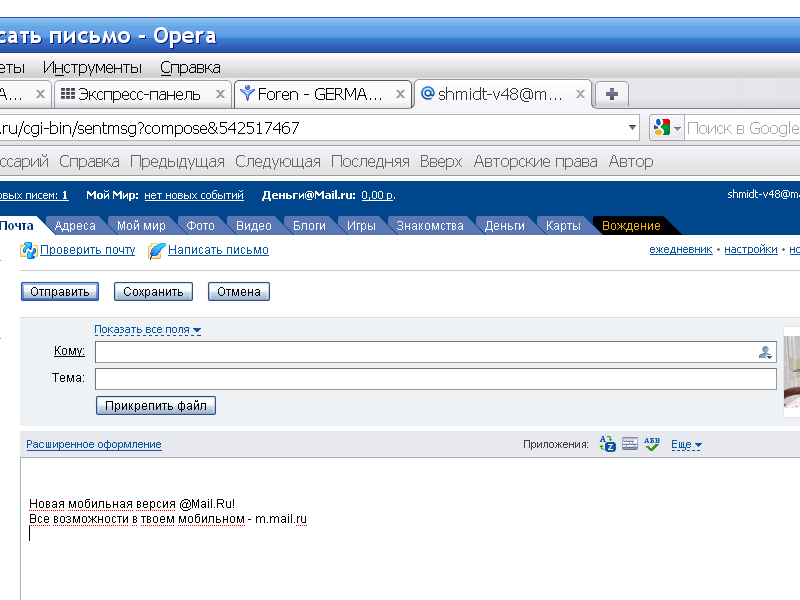Open address book icon in Кому field
800x600 pixels.
click(x=765, y=352)
